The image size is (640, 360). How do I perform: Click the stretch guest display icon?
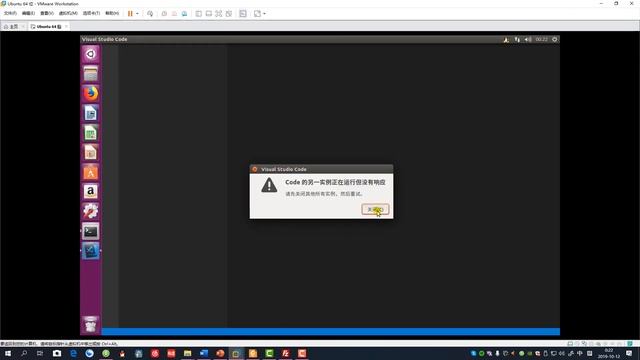257,13
